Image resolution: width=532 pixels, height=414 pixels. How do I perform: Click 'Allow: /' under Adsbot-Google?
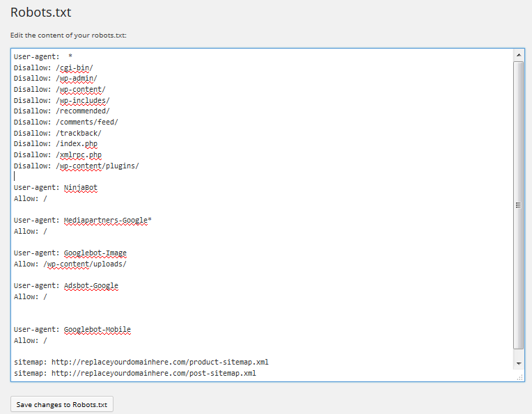pos(31,296)
